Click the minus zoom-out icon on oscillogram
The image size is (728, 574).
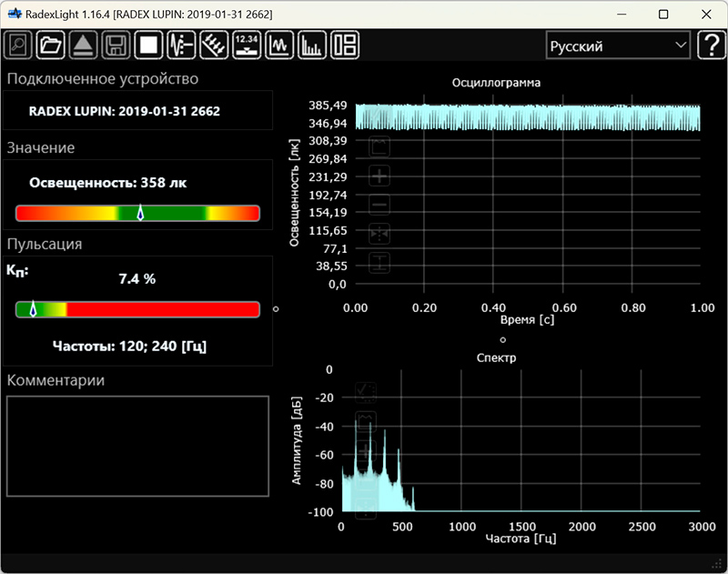tap(380, 205)
